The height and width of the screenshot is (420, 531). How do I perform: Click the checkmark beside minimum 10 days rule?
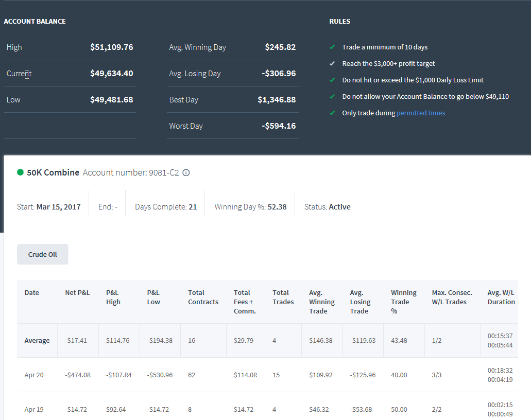tap(332, 47)
